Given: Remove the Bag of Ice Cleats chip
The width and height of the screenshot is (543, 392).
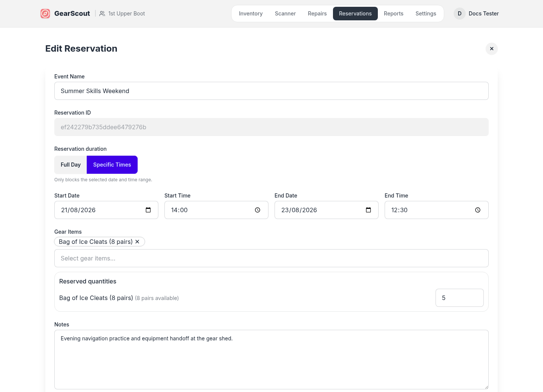Looking at the screenshot, I should point(137,242).
